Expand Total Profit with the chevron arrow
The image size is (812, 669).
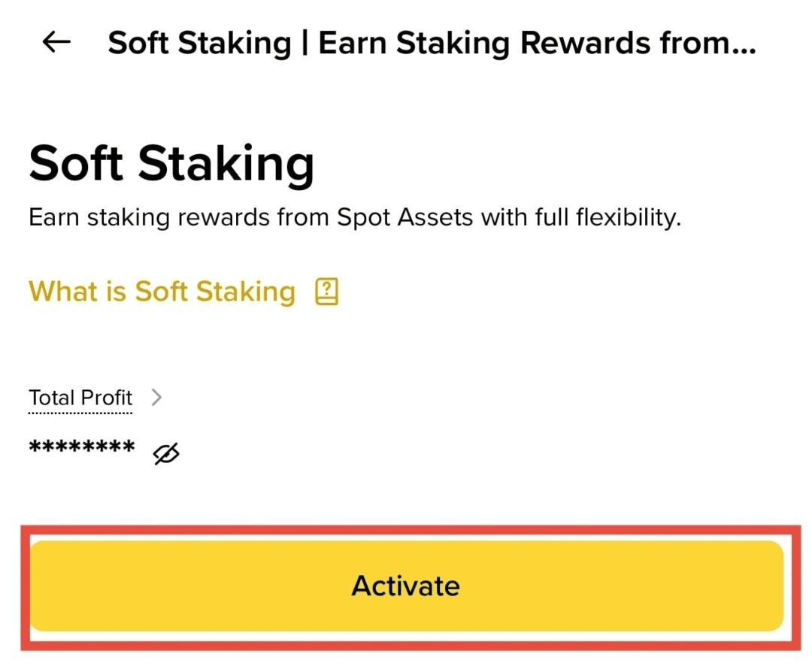pyautogui.click(x=156, y=397)
